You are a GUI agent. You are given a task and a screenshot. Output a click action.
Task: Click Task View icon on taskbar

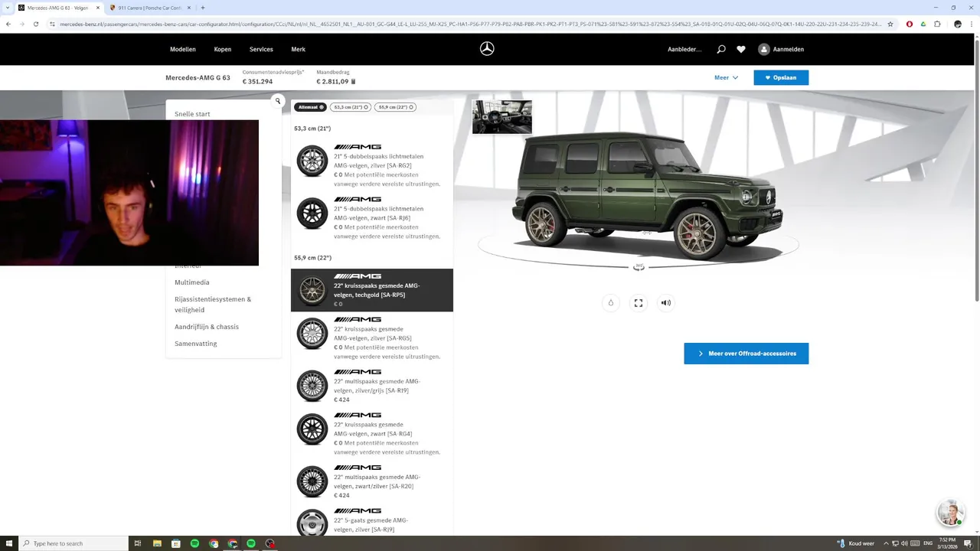click(138, 543)
